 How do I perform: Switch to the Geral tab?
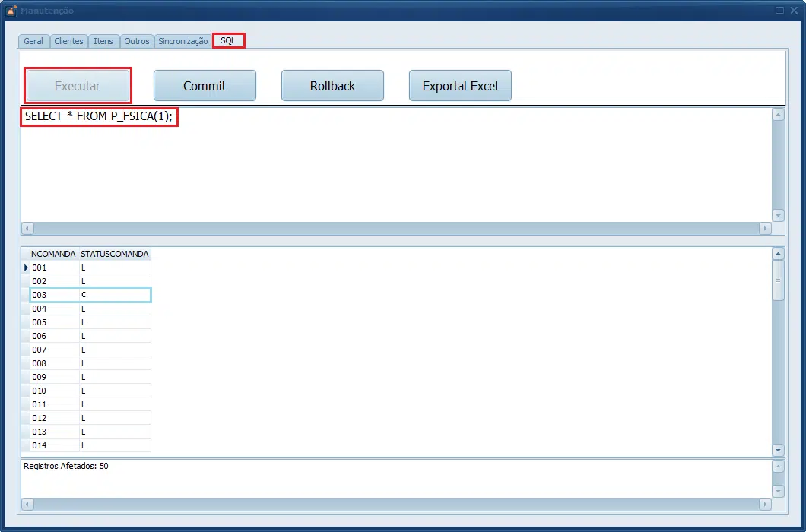click(x=33, y=41)
